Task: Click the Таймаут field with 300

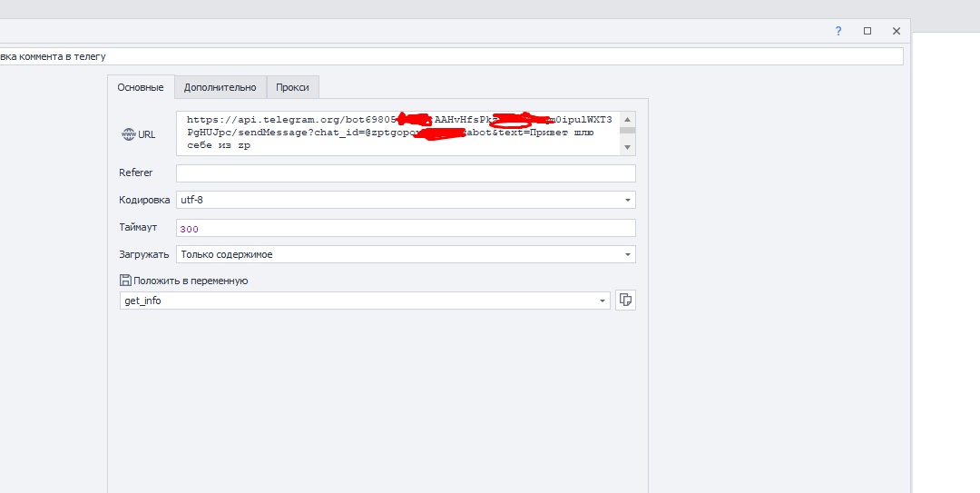Action: (406, 229)
